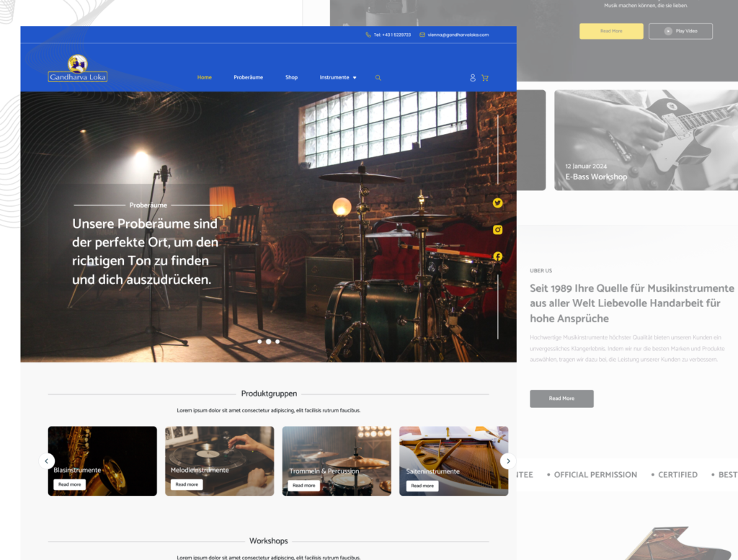Open the user account icon

473,78
